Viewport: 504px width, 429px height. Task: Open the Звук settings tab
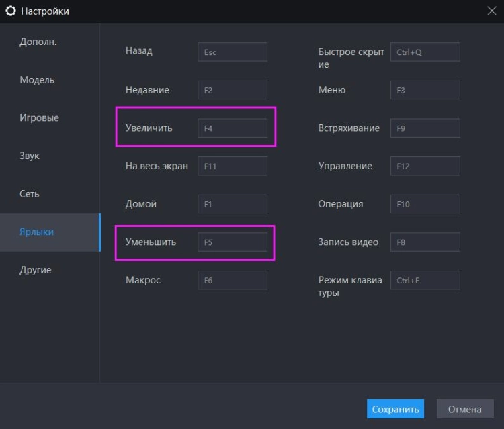click(30, 156)
